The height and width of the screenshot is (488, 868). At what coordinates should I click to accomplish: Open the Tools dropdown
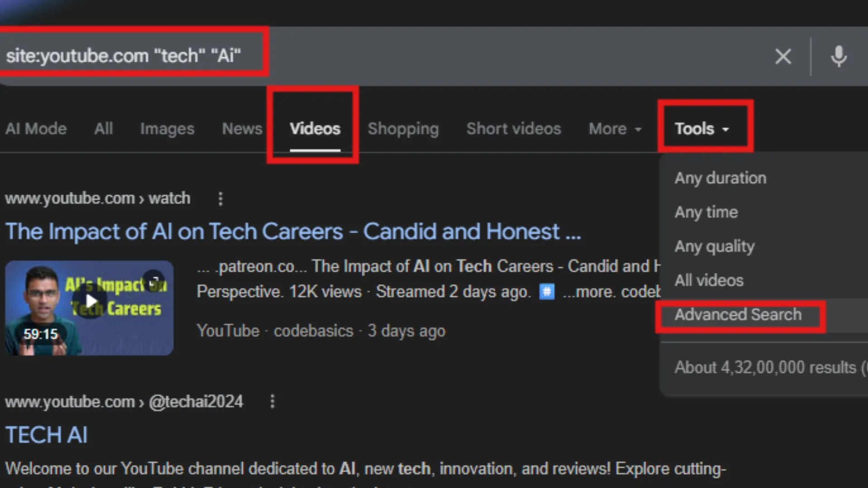701,128
